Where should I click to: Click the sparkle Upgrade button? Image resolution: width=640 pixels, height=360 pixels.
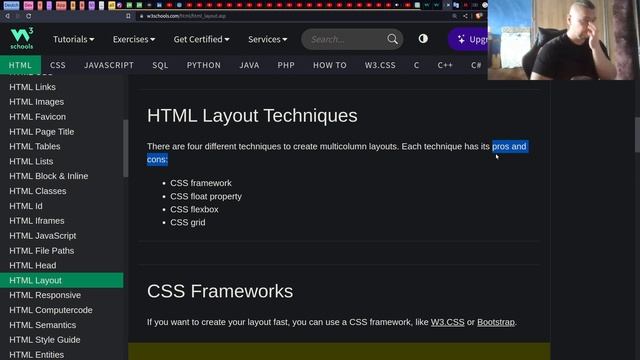point(469,39)
